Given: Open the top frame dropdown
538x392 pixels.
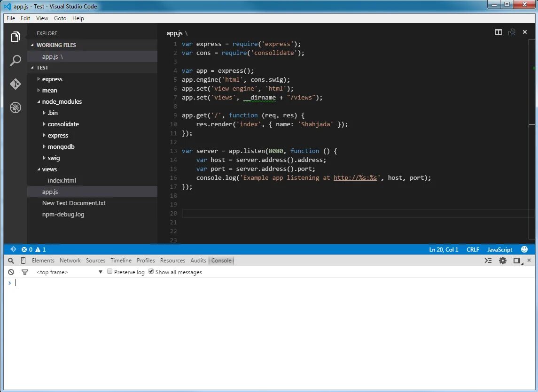Looking at the screenshot, I should click(70, 272).
